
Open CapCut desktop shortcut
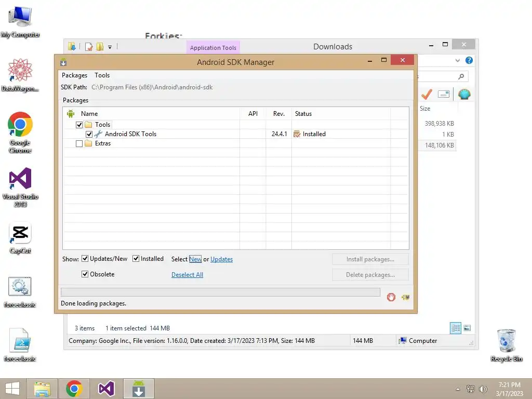click(x=20, y=238)
